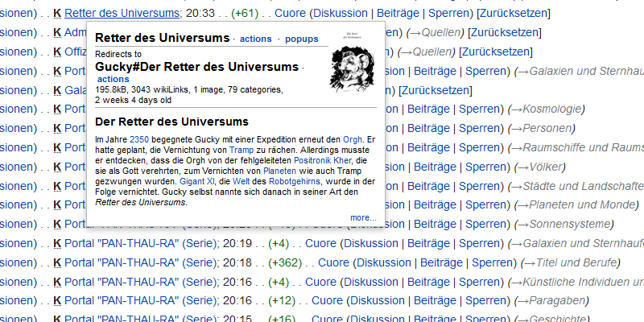
Task: Click the more... link in popup
Action: 363,217
